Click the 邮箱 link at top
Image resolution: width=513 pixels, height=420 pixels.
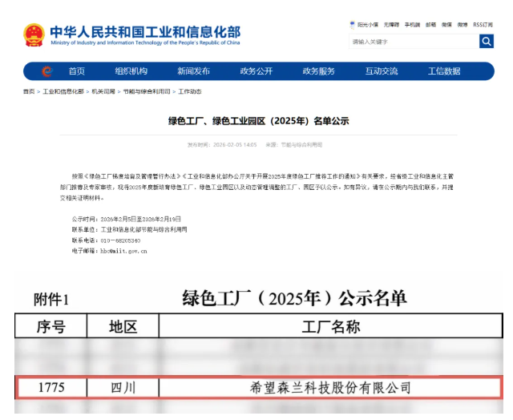430,25
